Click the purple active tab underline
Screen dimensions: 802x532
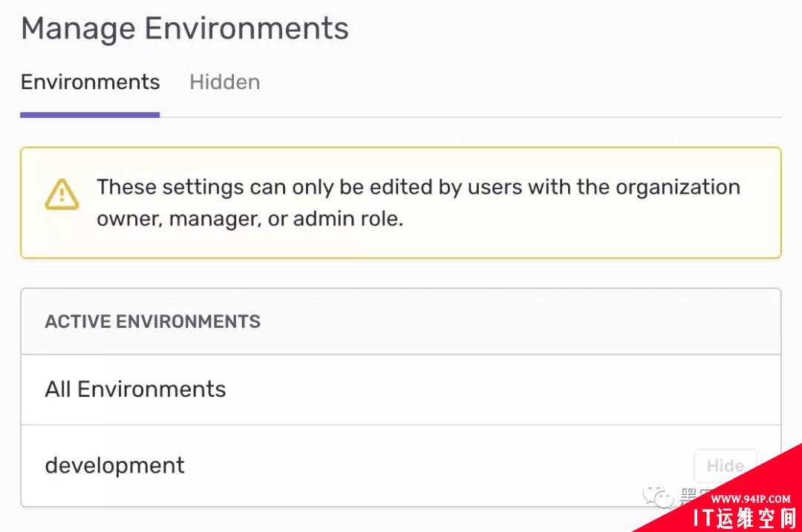point(90,115)
